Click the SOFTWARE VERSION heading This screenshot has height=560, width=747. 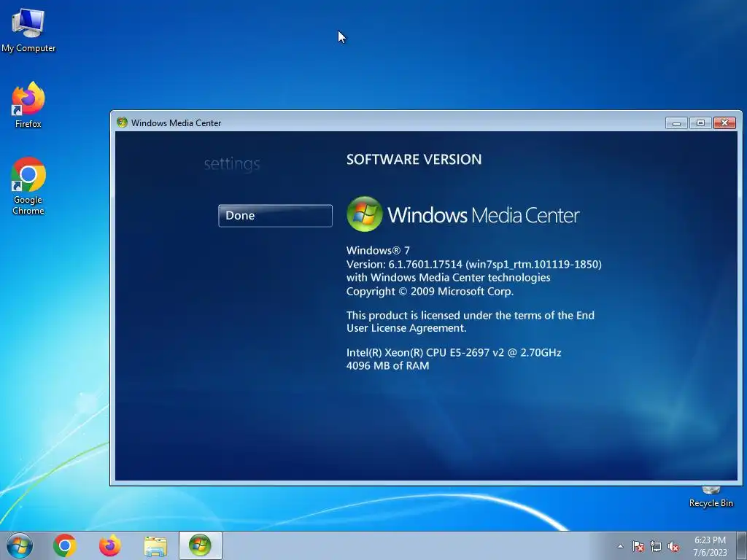tap(414, 159)
